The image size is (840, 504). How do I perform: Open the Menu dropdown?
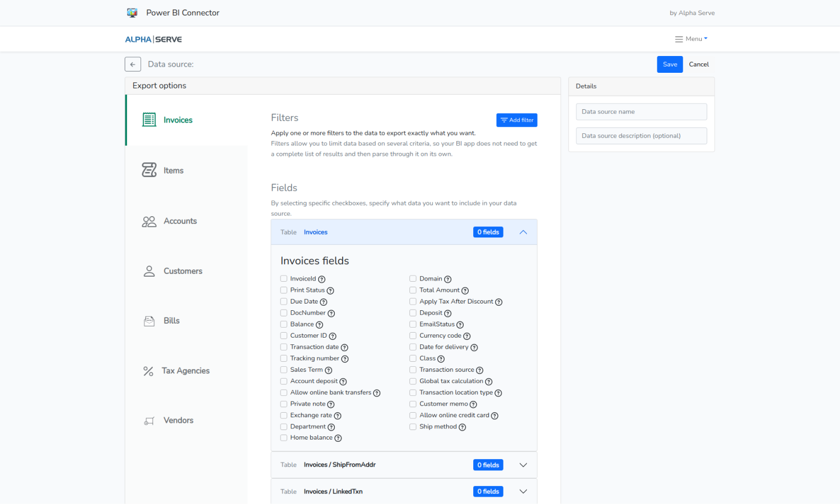(692, 39)
